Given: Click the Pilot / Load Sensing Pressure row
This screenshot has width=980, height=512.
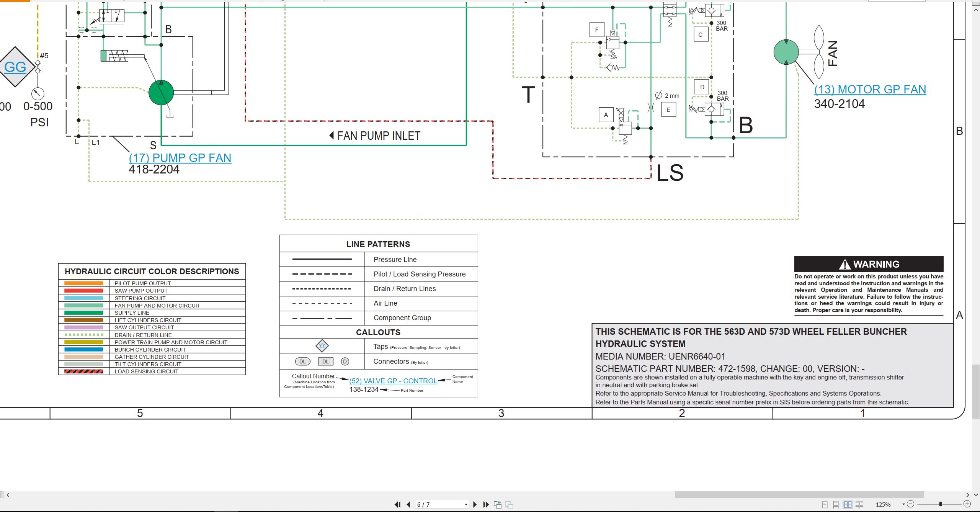Looking at the screenshot, I should 379,274.
